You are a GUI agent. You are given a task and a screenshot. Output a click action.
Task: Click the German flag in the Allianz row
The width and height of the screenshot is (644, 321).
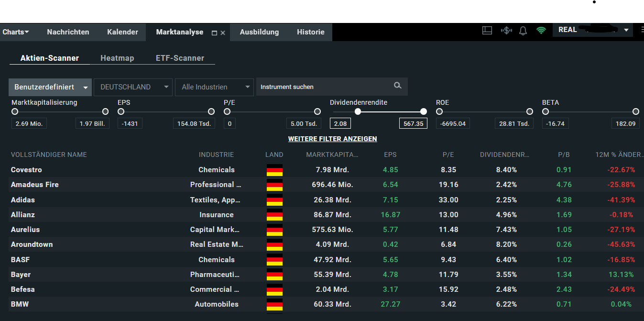[x=274, y=215]
